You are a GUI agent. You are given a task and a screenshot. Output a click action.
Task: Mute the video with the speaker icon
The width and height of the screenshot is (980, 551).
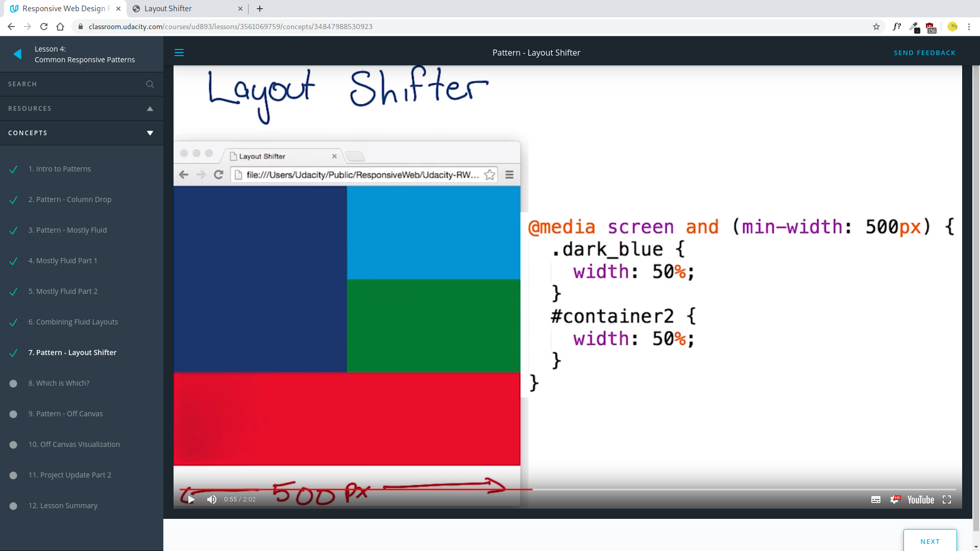(x=212, y=499)
